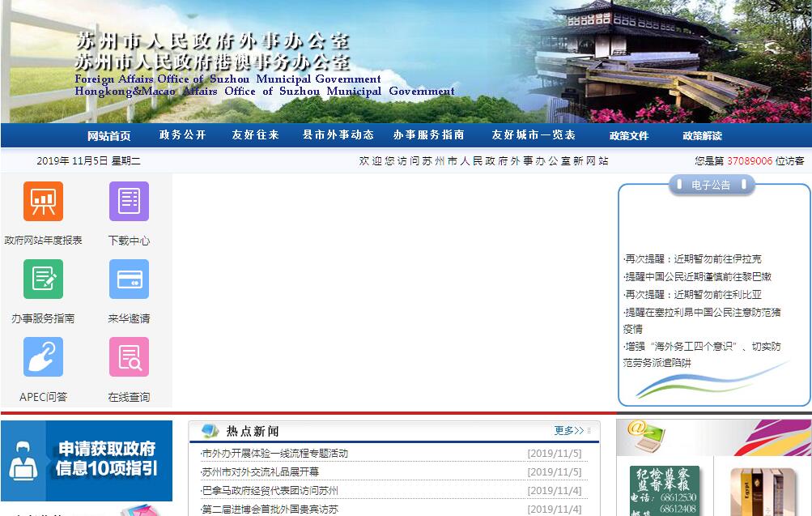The width and height of the screenshot is (812, 516).
Task: Open the 来华邀请 blue card icon
Action: click(x=129, y=279)
